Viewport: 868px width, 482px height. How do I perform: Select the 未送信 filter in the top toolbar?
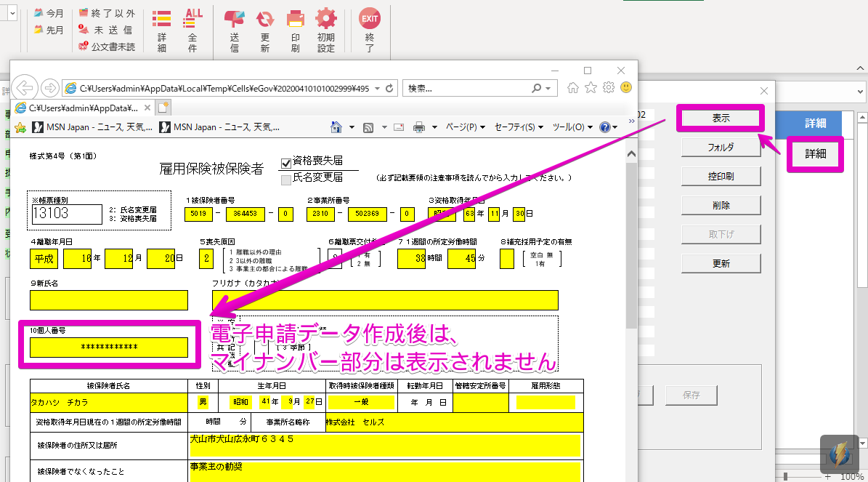(x=105, y=29)
